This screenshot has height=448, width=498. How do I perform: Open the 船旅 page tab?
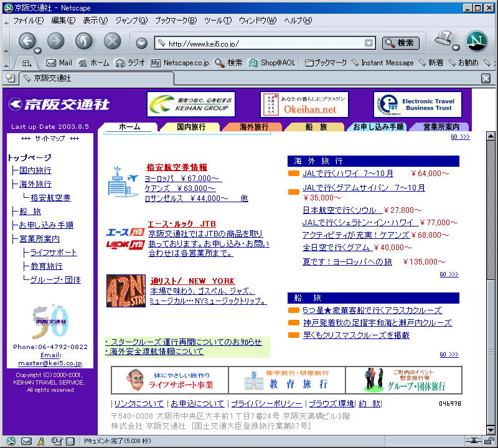(316, 127)
